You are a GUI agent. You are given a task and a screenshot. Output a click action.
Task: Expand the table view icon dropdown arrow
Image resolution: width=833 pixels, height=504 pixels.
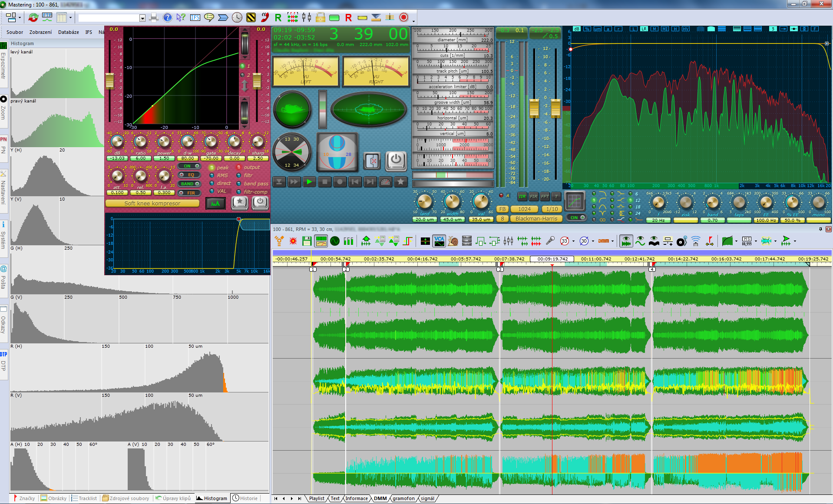coord(70,18)
